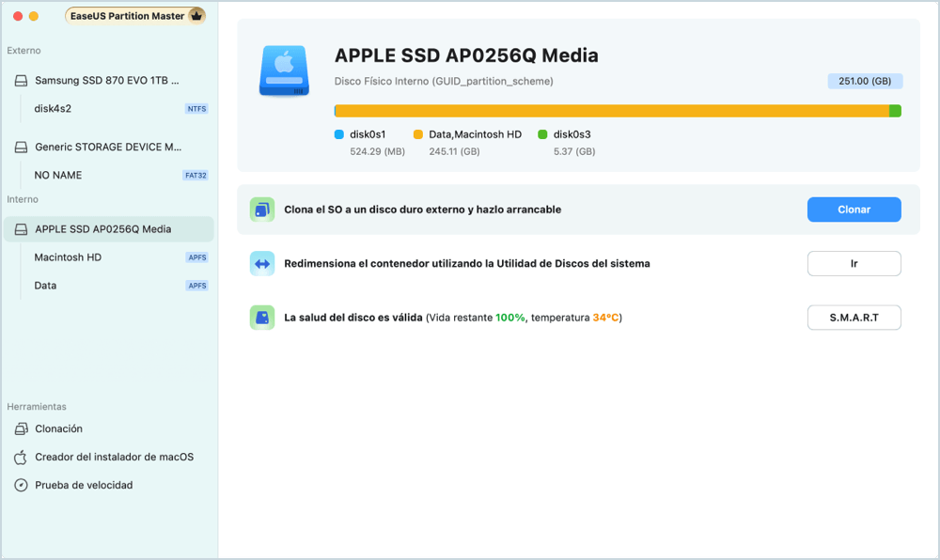Screen dimensions: 940x560
Task: Click the 'Redimensiona el contenedor' text
Action: 467,263
